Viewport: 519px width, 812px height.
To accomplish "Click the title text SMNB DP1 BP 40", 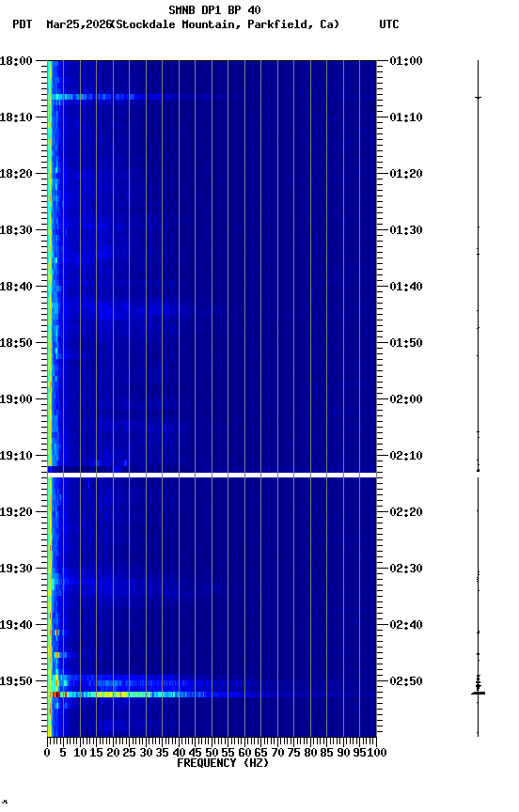I will pos(214,9).
